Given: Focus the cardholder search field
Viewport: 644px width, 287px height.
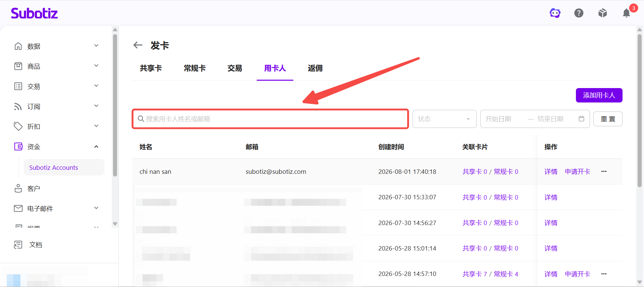Looking at the screenshot, I should (x=270, y=119).
